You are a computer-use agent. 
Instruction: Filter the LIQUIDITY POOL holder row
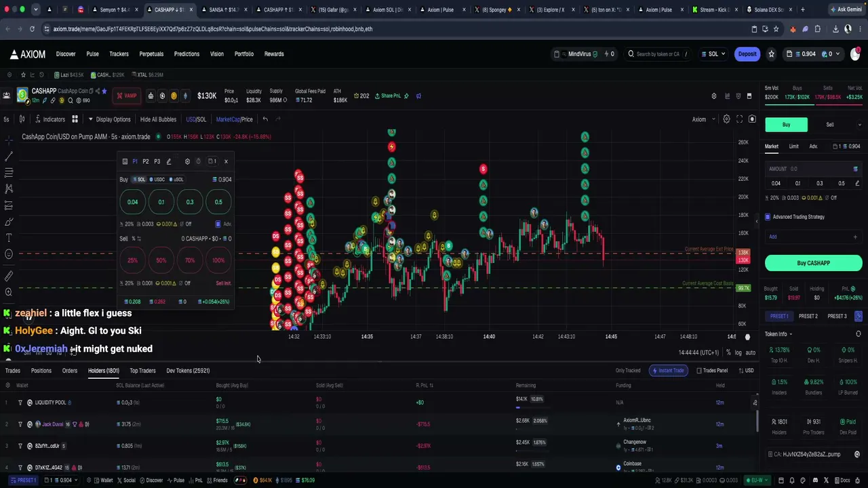click(x=20, y=403)
